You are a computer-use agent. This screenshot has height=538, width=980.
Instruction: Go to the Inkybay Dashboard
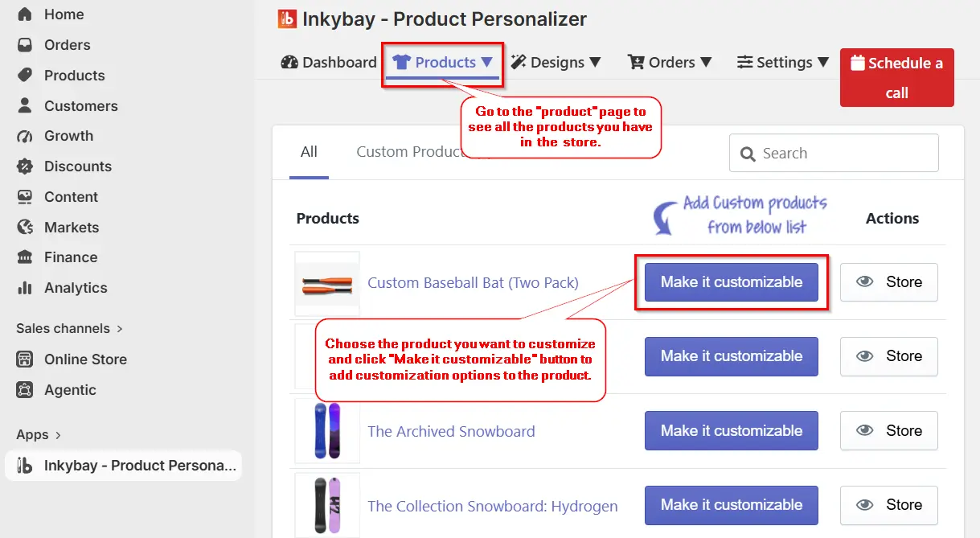[329, 62]
